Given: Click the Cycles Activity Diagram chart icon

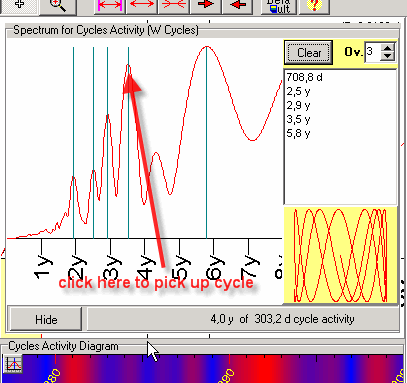Looking at the screenshot, I should click(13, 363).
